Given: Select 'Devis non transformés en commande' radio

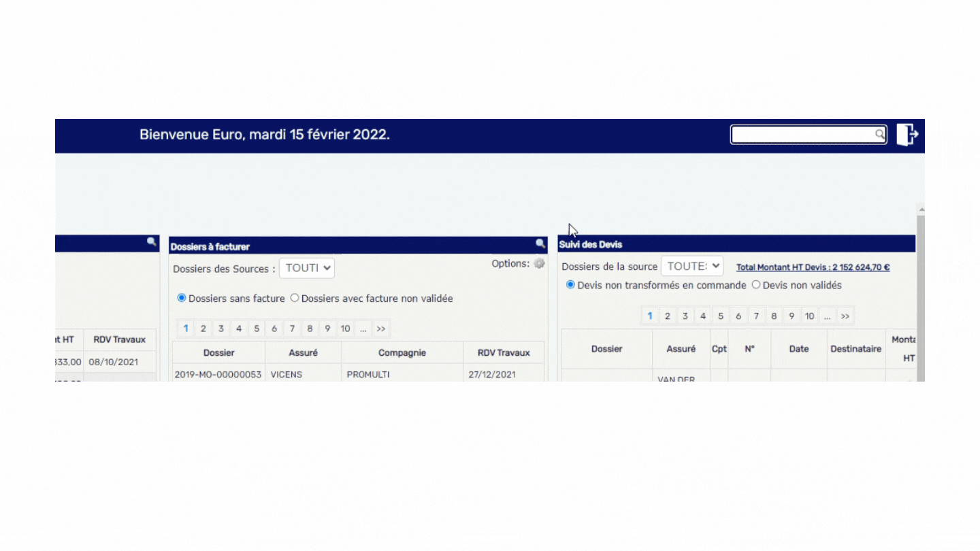Looking at the screenshot, I should coord(570,285).
